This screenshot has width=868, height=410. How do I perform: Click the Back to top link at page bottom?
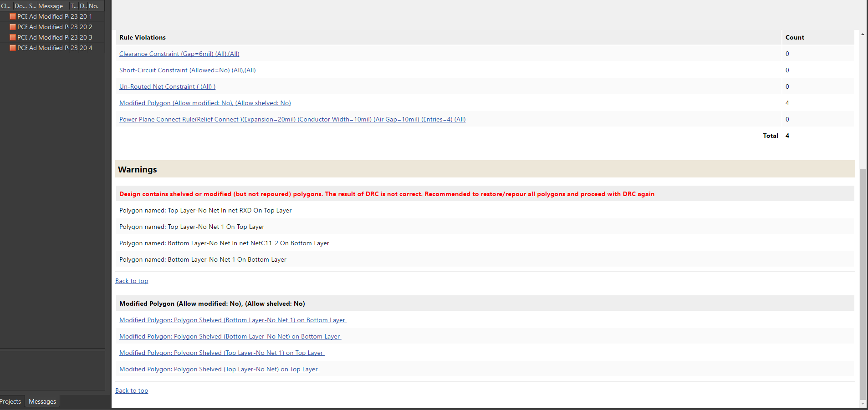click(x=132, y=390)
